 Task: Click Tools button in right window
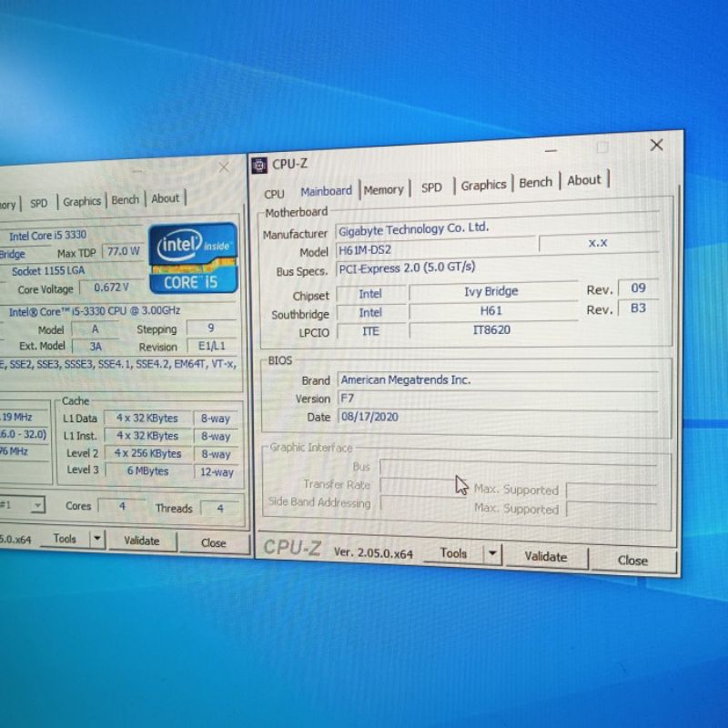(x=453, y=553)
